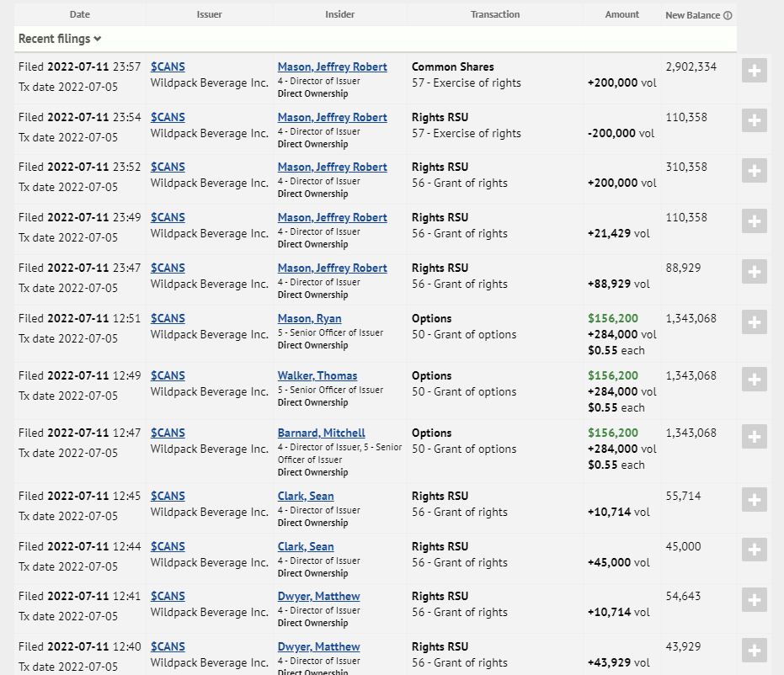Open Clark, Sean link in 12:45 row
The height and width of the screenshot is (675, 784).
[x=306, y=496]
